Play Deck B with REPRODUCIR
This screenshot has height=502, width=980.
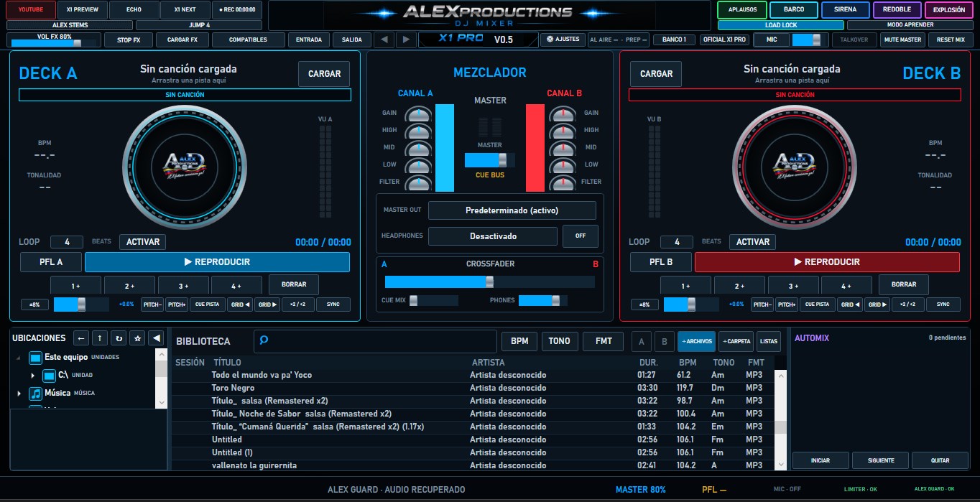tap(827, 262)
